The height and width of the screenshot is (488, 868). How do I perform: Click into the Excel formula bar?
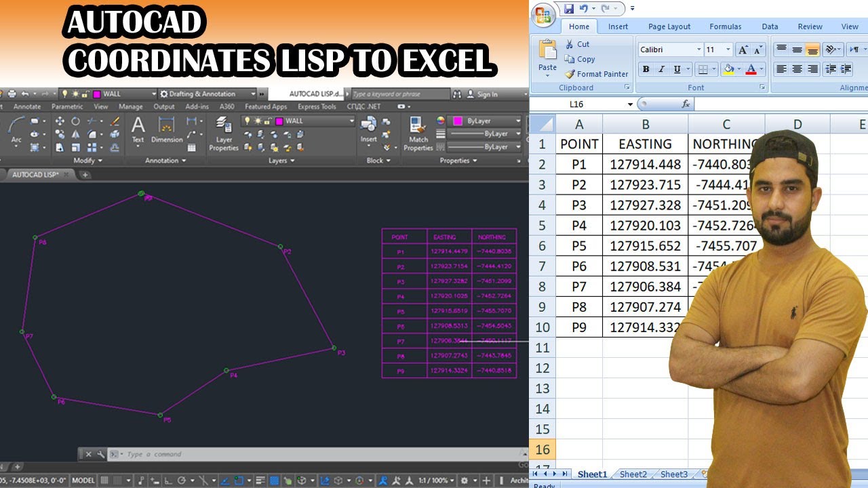point(781,104)
